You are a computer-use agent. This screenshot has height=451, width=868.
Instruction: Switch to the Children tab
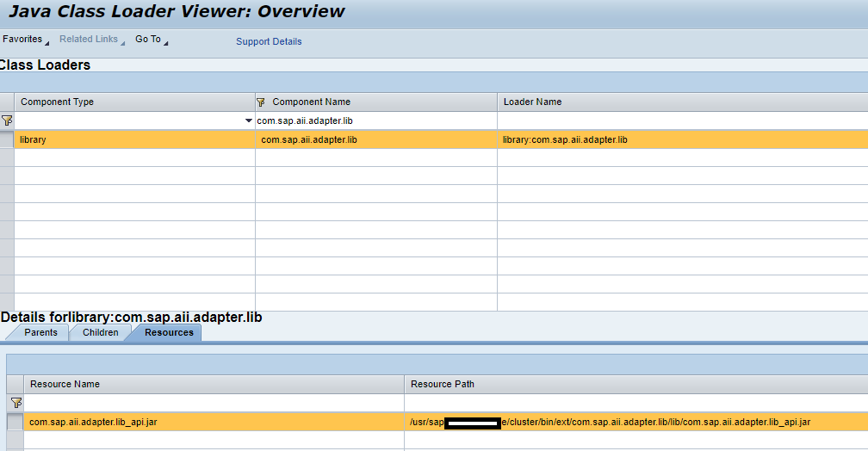coord(100,332)
